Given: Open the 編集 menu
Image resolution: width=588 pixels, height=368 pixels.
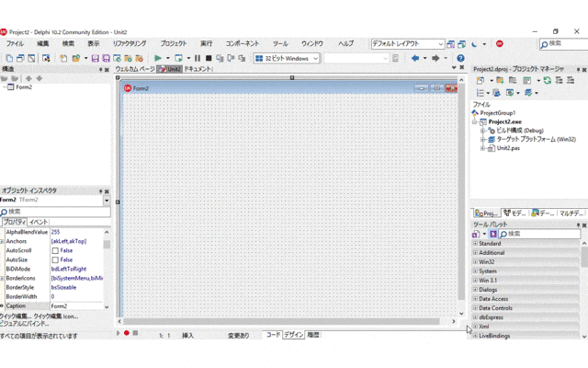Looking at the screenshot, I should (x=43, y=43).
